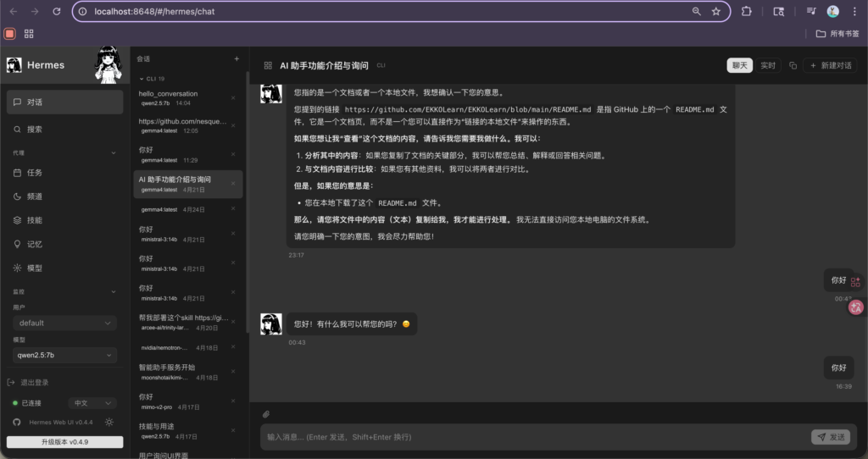Click the anime girl mascot image
Image resolution: width=868 pixels, height=459 pixels.
coord(108,64)
